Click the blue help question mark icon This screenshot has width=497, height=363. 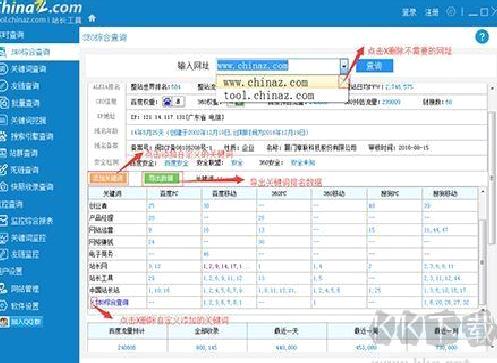pos(482,36)
